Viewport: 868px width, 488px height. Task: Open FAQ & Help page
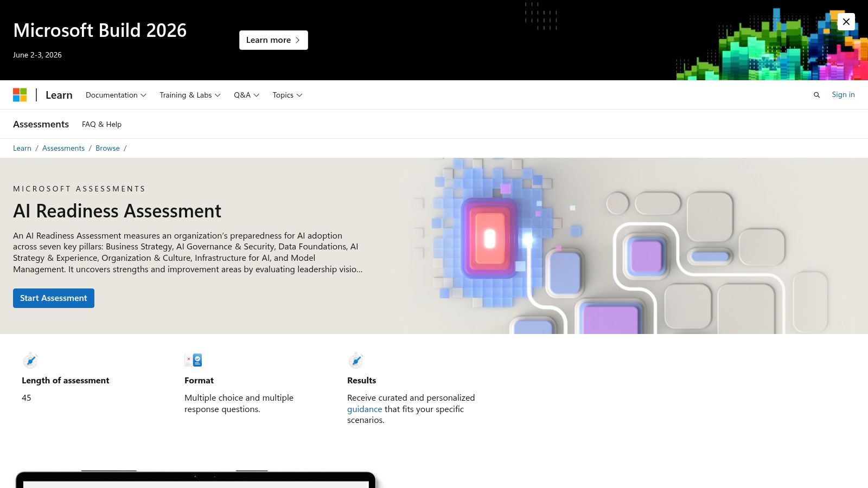101,124
